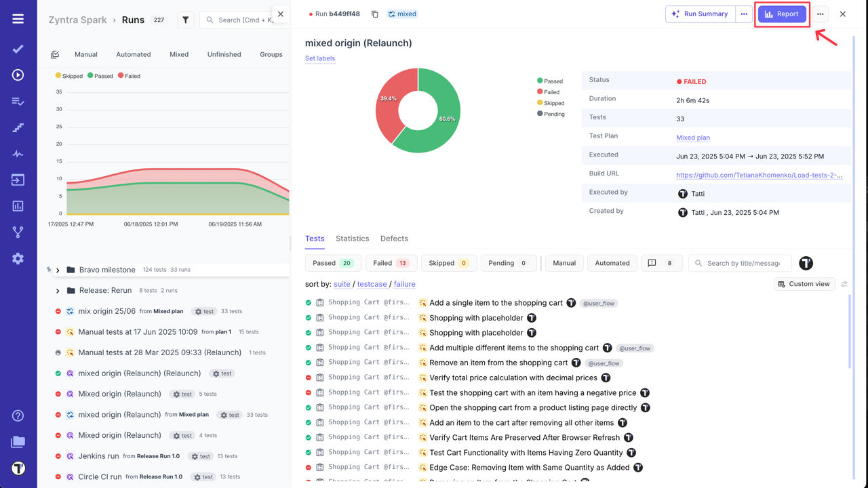Click the Search by title/message input field
The height and width of the screenshot is (488, 868).
point(739,263)
